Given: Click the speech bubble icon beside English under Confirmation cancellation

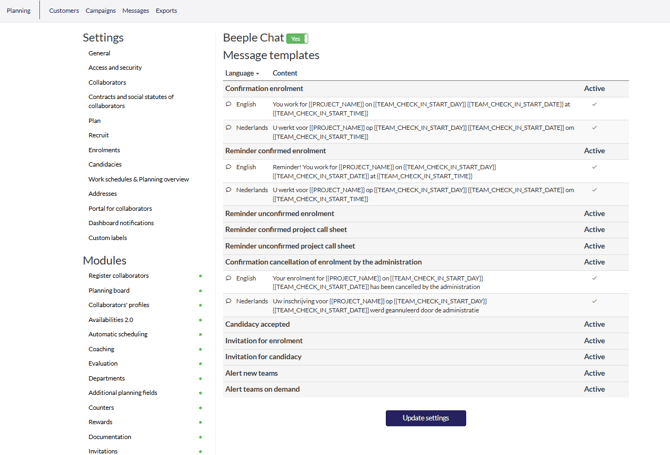Looking at the screenshot, I should point(229,278).
